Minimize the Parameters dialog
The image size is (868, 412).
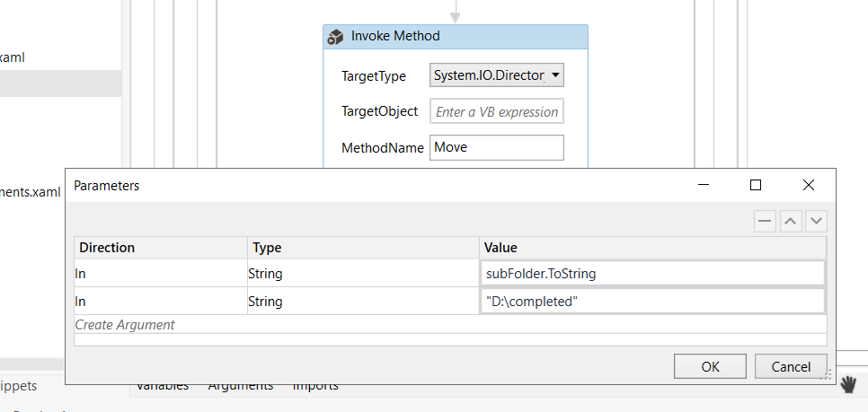703,185
